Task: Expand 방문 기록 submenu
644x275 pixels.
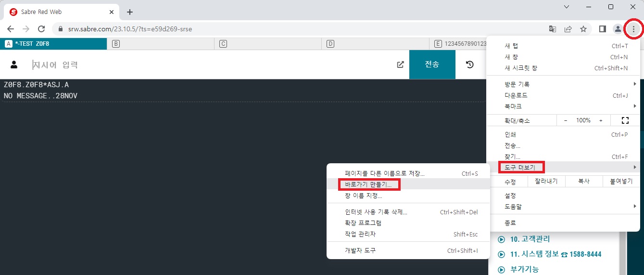Action: (x=563, y=84)
